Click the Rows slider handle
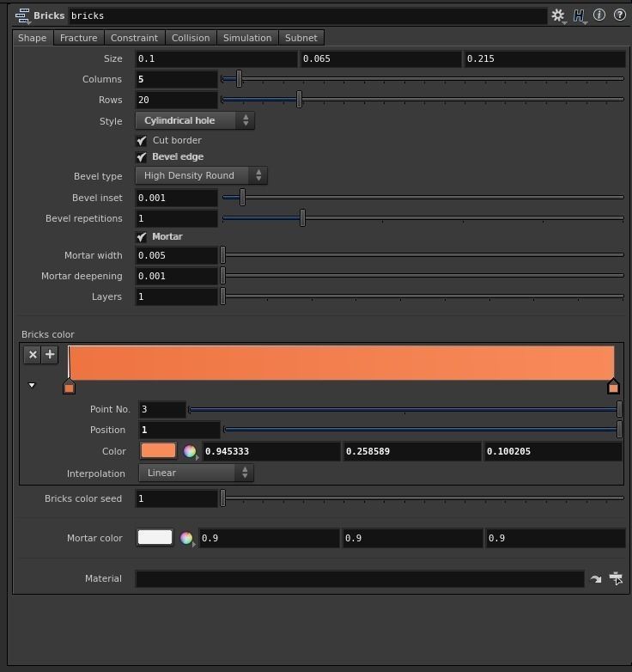Viewport: 632px width, 672px height. coord(300,100)
